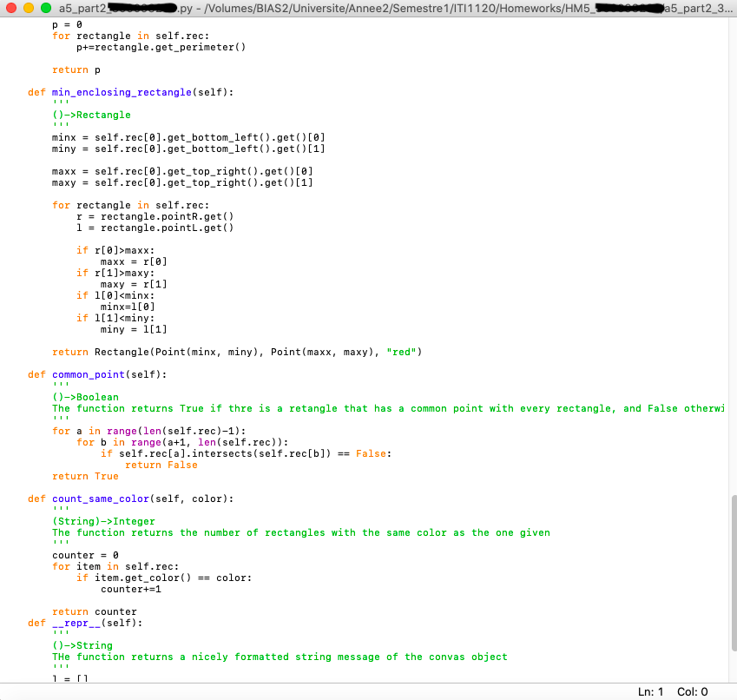Screen dimensions: 737x700
Task: Click the 'Ln: 1' status indicator
Action: (650, 691)
